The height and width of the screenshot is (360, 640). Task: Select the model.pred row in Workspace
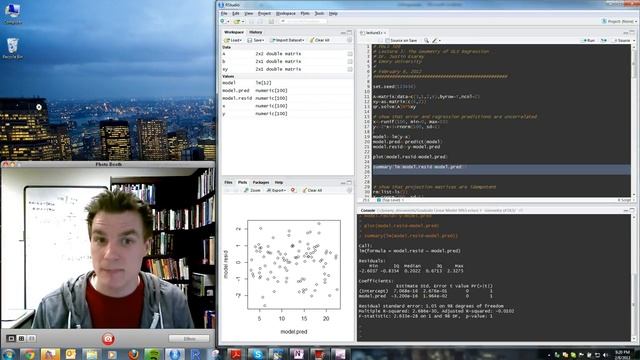[287, 91]
